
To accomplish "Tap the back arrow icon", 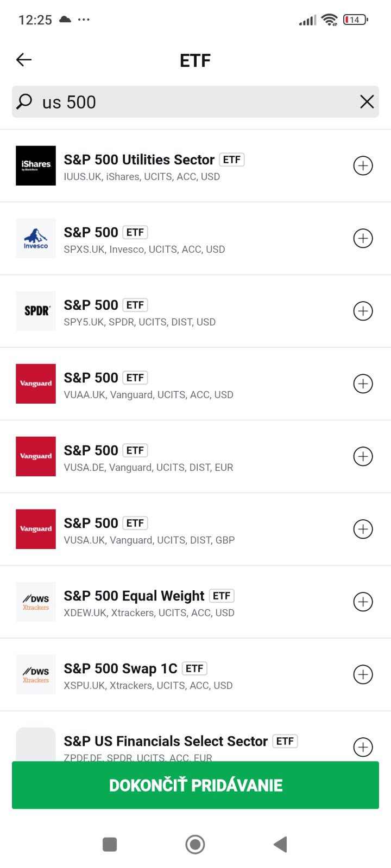I will [x=24, y=60].
